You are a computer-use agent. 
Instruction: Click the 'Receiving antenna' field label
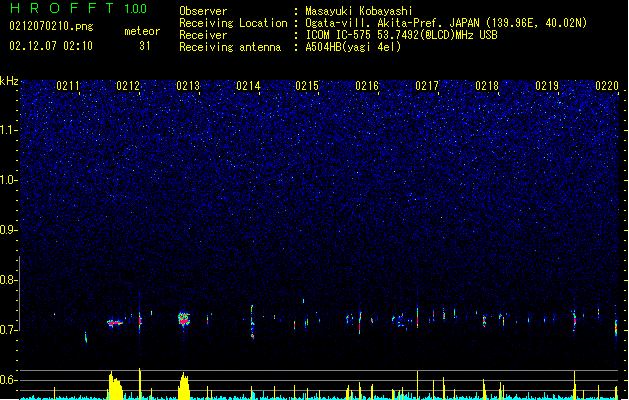(230, 47)
